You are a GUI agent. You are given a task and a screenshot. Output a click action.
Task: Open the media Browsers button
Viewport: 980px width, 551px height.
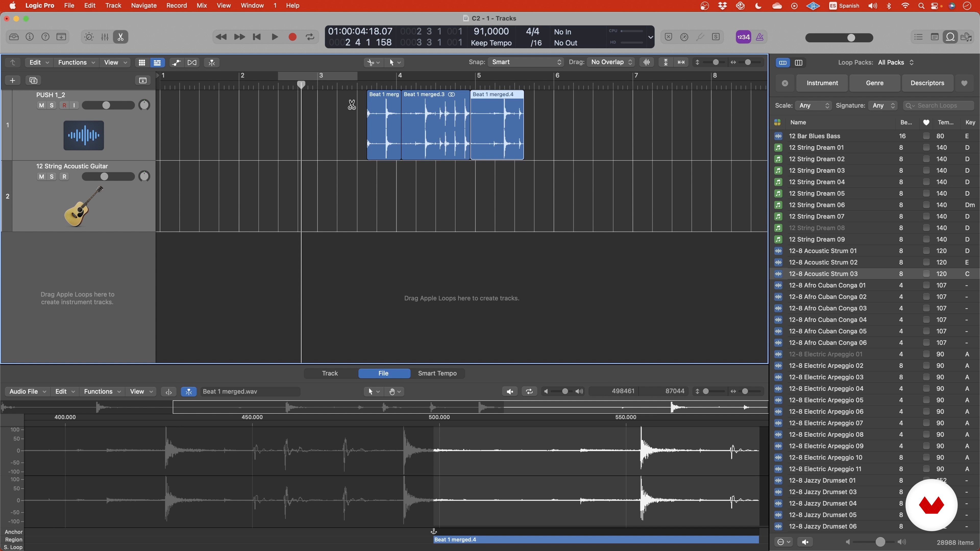966,37
